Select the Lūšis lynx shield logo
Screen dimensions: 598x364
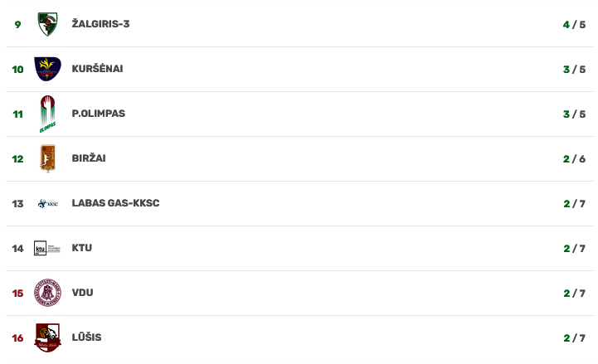47,337
